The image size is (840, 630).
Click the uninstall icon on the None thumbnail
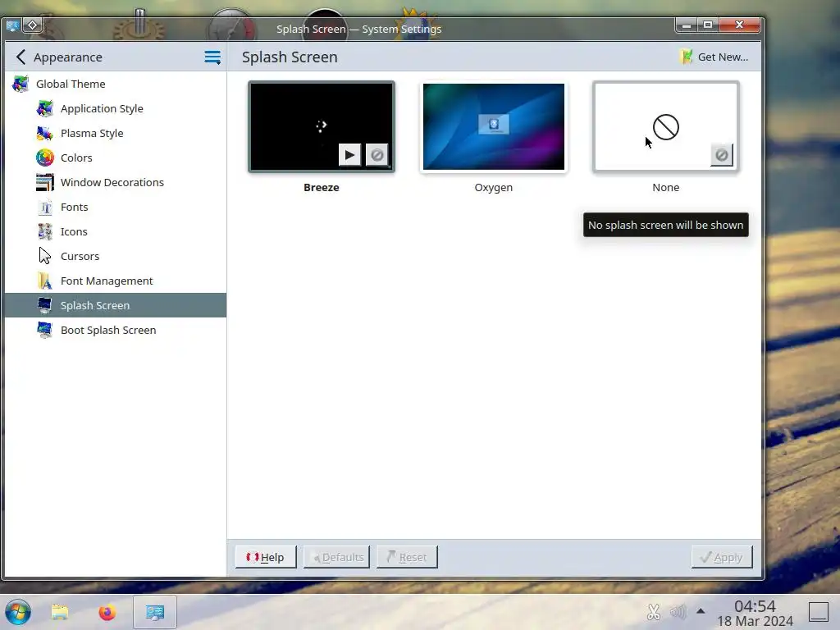tap(722, 155)
